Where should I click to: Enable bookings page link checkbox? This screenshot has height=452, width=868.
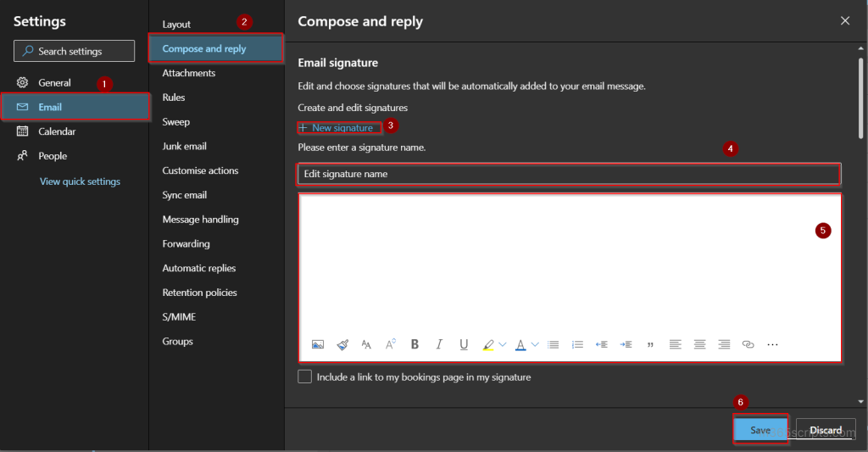(304, 377)
